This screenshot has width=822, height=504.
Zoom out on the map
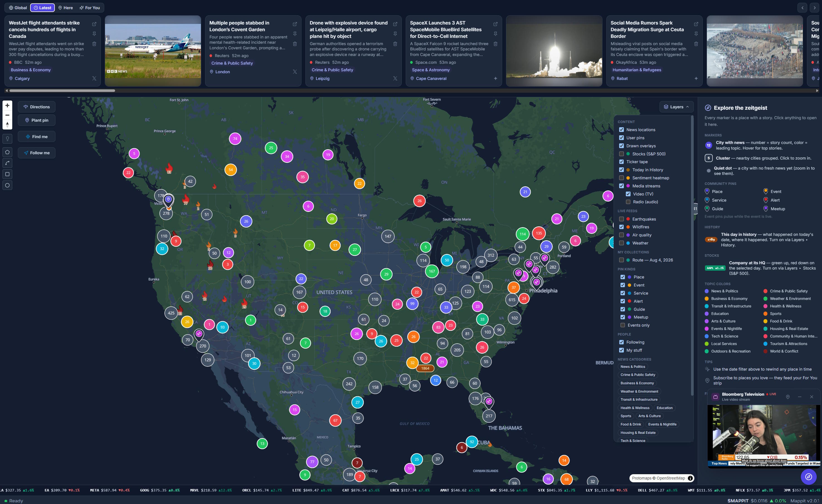click(7, 115)
